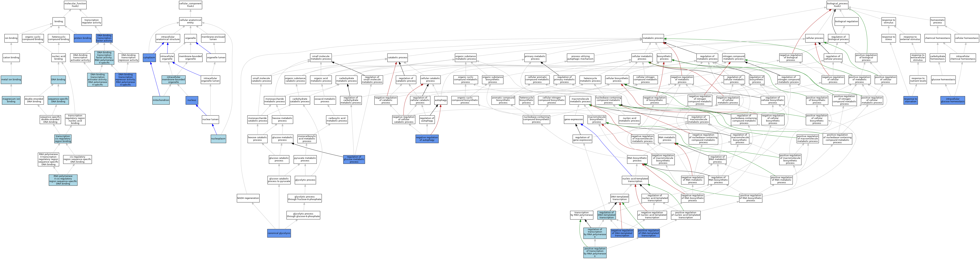Click the 'nucleic acid binding' node
The image size is (980, 259).
(59, 58)
